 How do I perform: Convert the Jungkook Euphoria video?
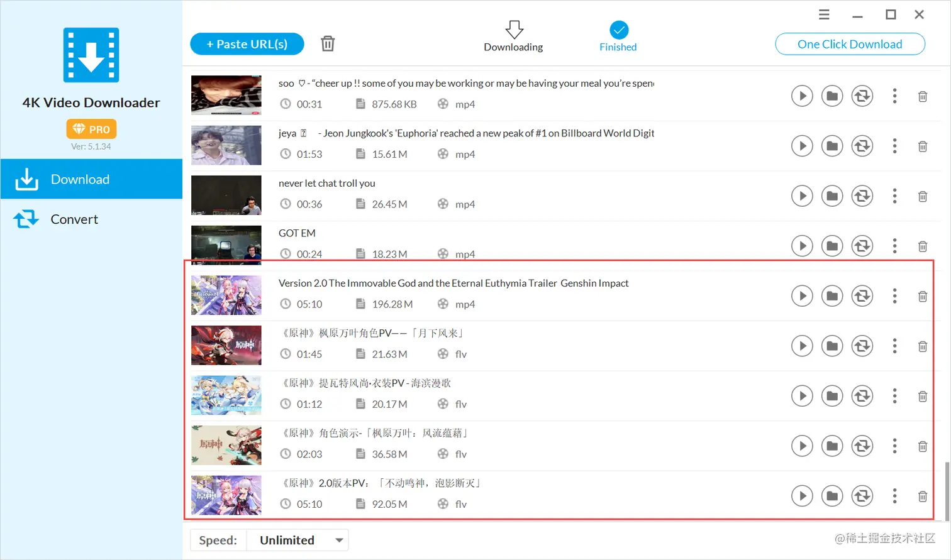(x=862, y=146)
